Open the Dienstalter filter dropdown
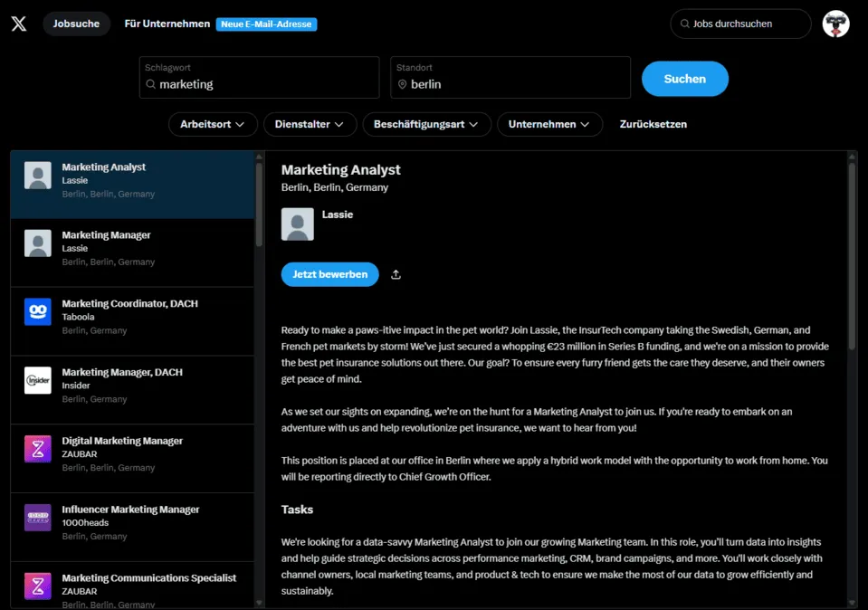The height and width of the screenshot is (610, 868). (x=310, y=124)
